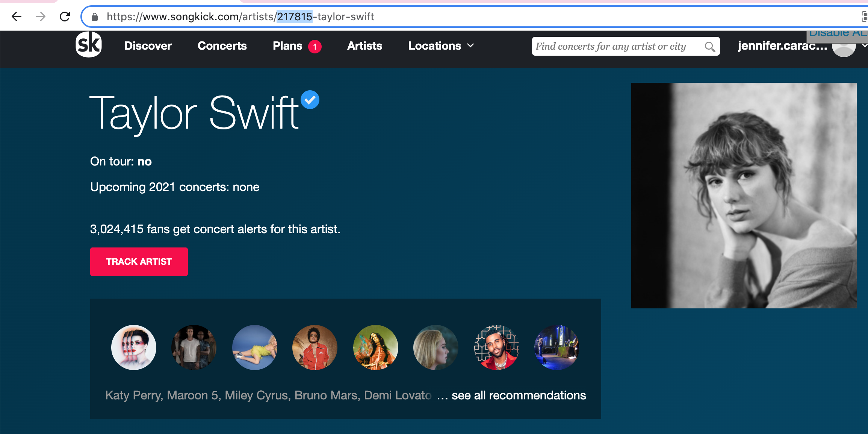The width and height of the screenshot is (868, 434).
Task: Click the TRACK ARTIST button
Action: (x=139, y=262)
